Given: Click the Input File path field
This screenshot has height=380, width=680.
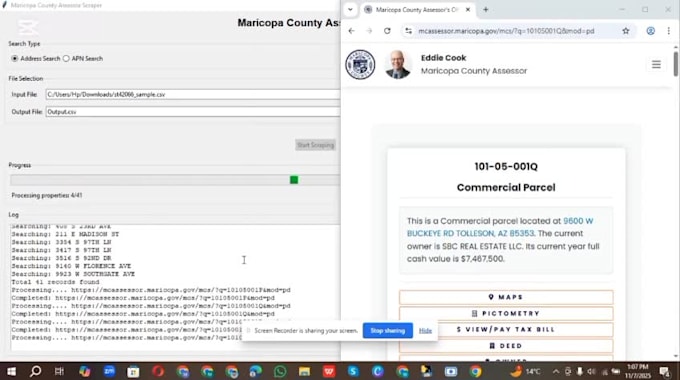Looking at the screenshot, I should point(193,94).
